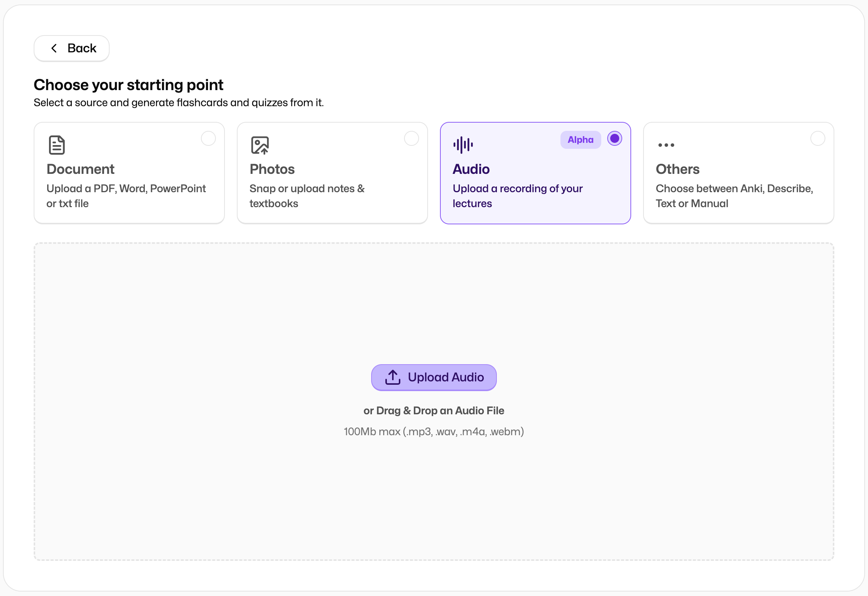Select the Photos radio button
This screenshot has height=596, width=868.
(x=412, y=139)
